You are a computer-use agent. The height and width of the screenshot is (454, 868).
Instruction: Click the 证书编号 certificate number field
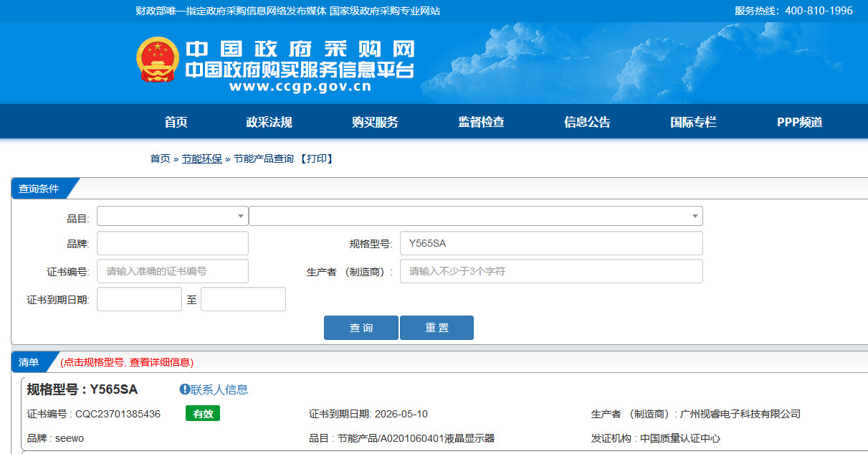172,271
